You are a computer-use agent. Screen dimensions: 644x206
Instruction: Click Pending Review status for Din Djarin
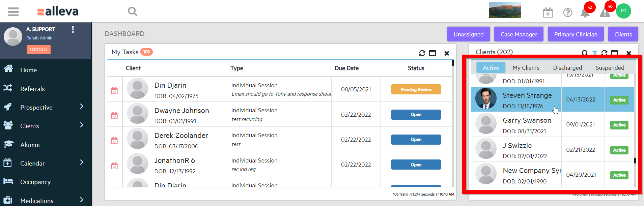click(x=416, y=89)
